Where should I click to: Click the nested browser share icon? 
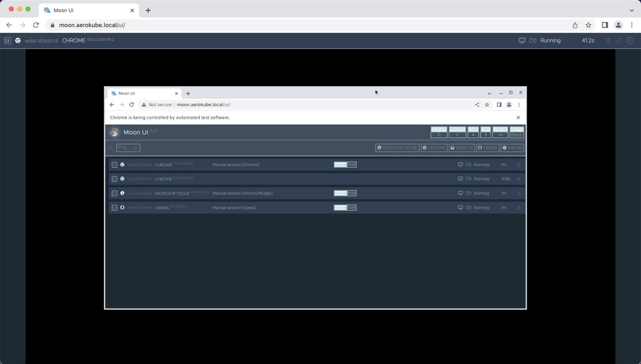477,105
